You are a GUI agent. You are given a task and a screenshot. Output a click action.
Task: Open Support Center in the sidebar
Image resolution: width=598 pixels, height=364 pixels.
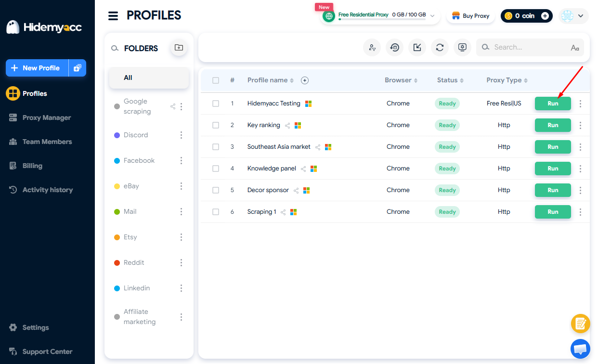click(x=40, y=351)
